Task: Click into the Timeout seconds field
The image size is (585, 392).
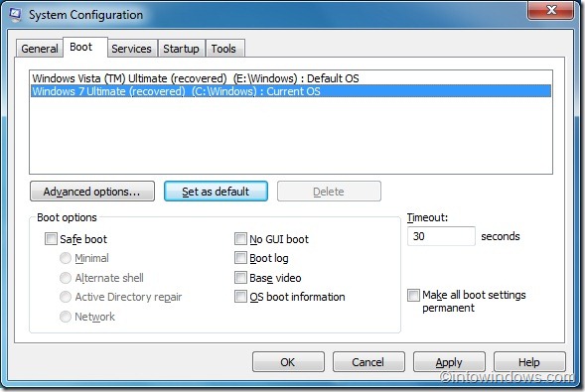Action: pyautogui.click(x=441, y=236)
